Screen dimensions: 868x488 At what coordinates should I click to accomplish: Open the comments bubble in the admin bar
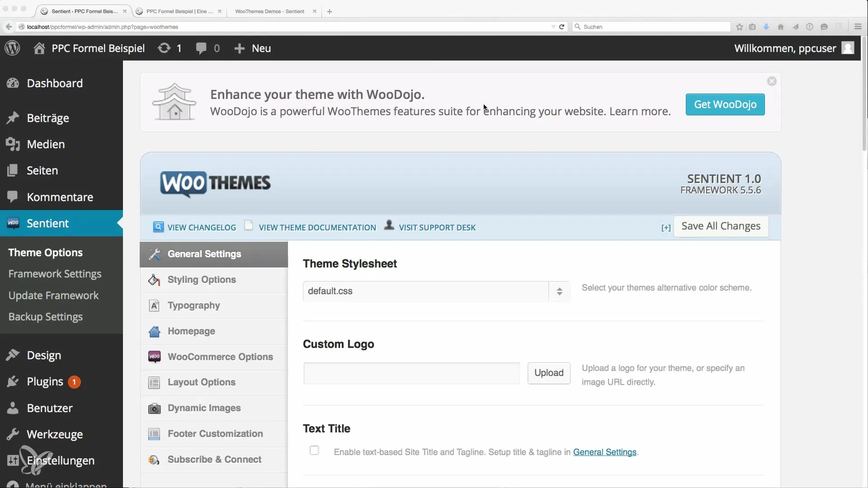(x=201, y=48)
